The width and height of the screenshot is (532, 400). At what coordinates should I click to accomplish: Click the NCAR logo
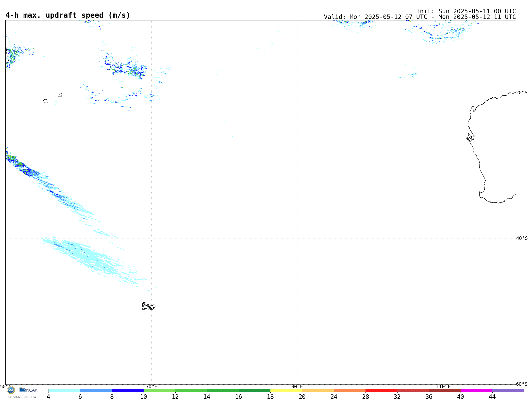pos(28,390)
